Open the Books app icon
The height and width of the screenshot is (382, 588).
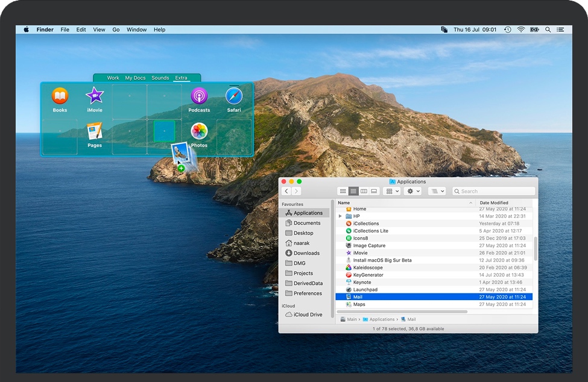click(x=59, y=96)
